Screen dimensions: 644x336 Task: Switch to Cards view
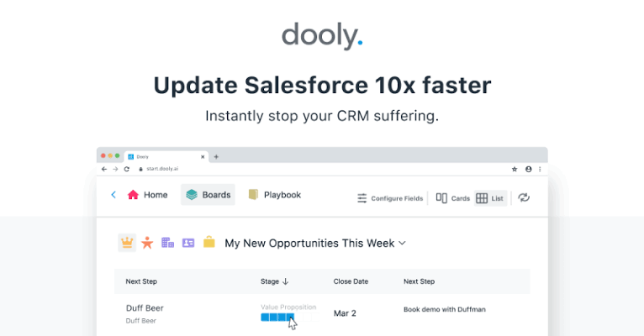[452, 198]
